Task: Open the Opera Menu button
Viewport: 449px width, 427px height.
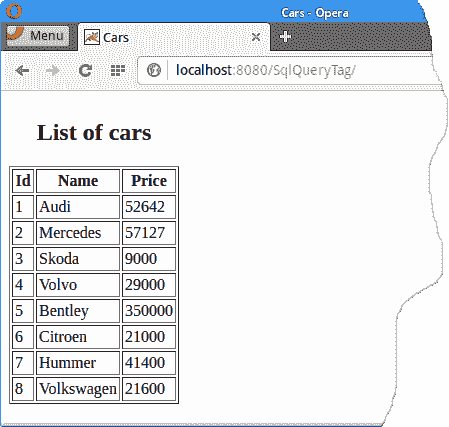Action: 38,36
